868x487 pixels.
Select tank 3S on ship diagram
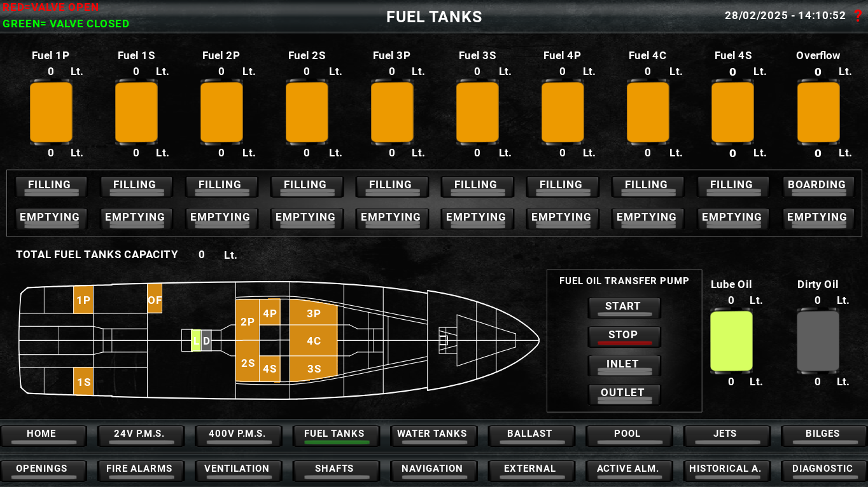click(314, 369)
